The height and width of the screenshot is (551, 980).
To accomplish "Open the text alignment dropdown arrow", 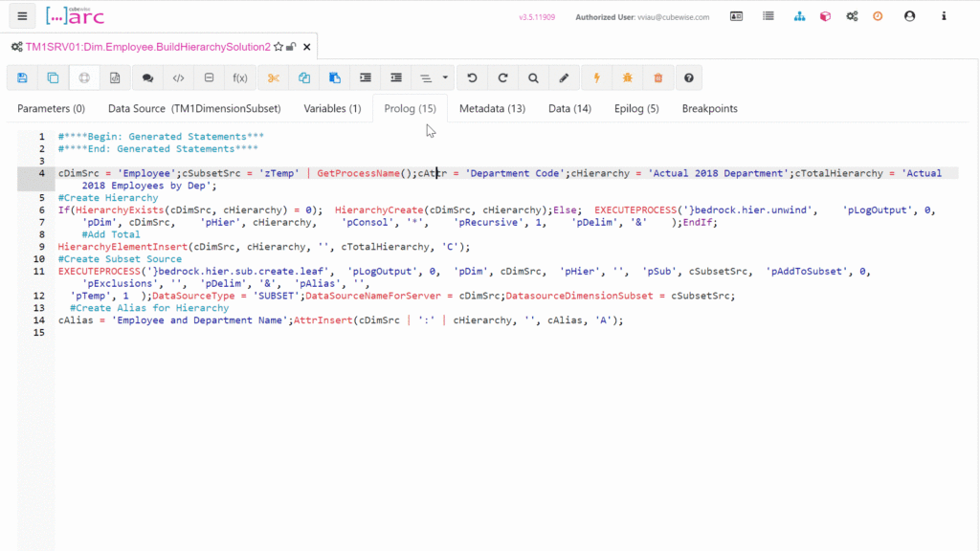I will click(447, 78).
